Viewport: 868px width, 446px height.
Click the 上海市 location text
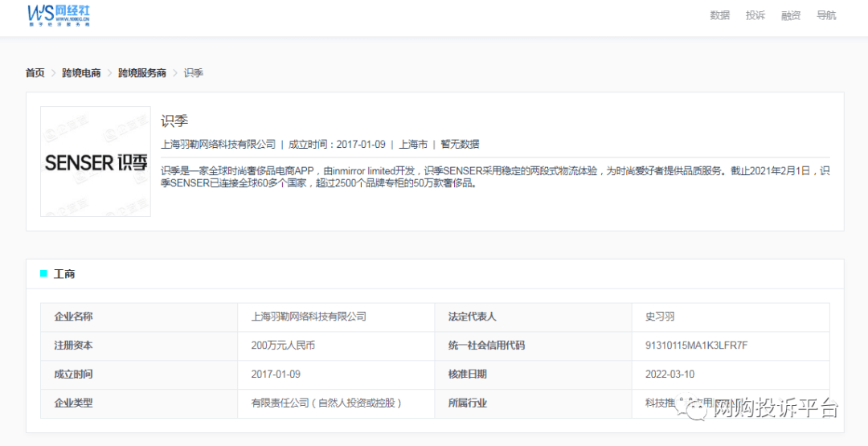[413, 145]
